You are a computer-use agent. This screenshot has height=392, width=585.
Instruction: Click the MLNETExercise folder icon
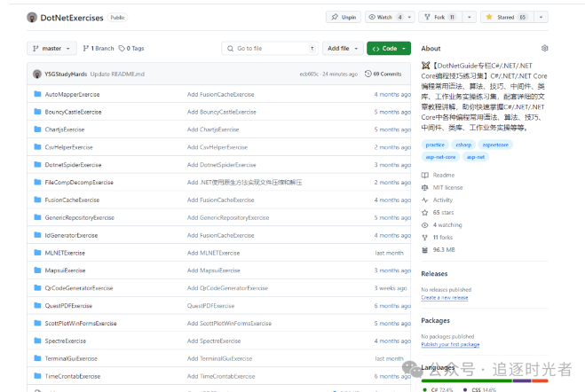[x=37, y=253]
